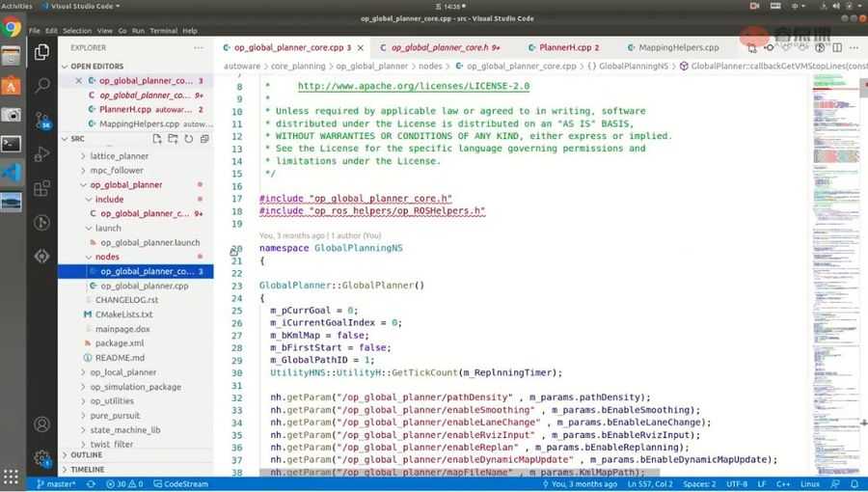868x492 pixels.
Task: Click CodeStream in status bar
Action: click(x=181, y=484)
